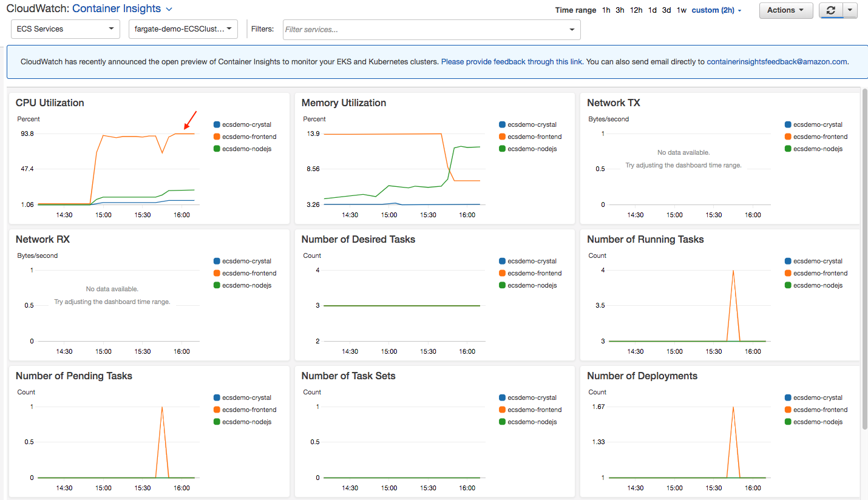The width and height of the screenshot is (868, 500).
Task: Open the Actions menu
Action: point(785,10)
